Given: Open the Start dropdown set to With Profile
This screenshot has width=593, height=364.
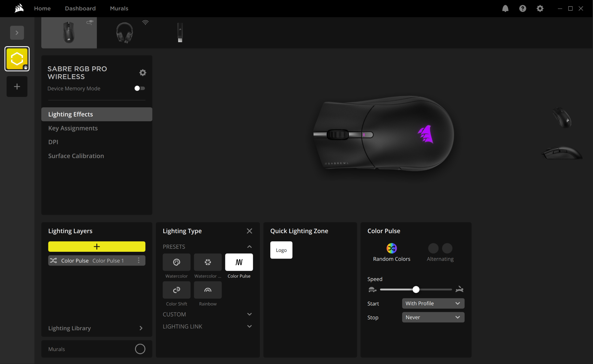Looking at the screenshot, I should pos(433,303).
